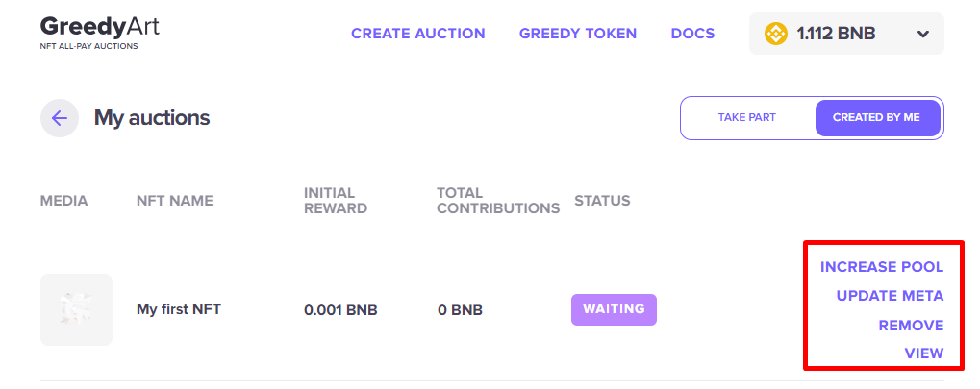Select the Created By Me toggle
Image resolution: width=980 pixels, height=389 pixels.
coord(876,118)
